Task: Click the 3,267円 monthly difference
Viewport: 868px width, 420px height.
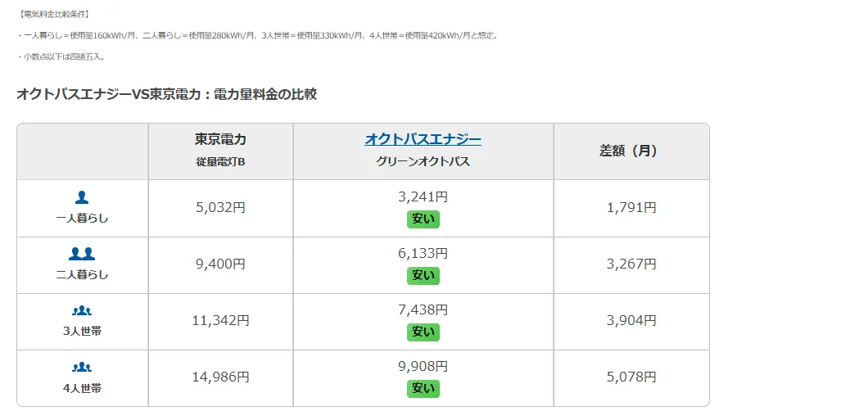Action: [631, 264]
